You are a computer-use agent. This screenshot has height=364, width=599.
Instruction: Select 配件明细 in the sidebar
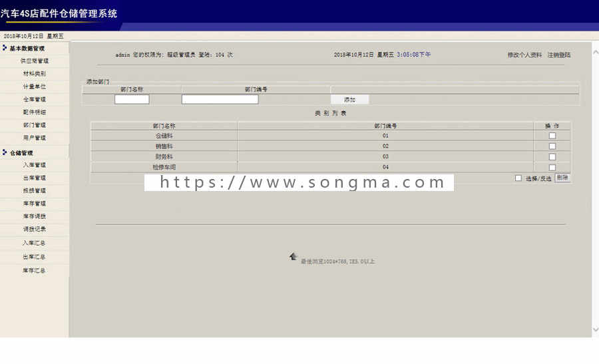pos(35,112)
